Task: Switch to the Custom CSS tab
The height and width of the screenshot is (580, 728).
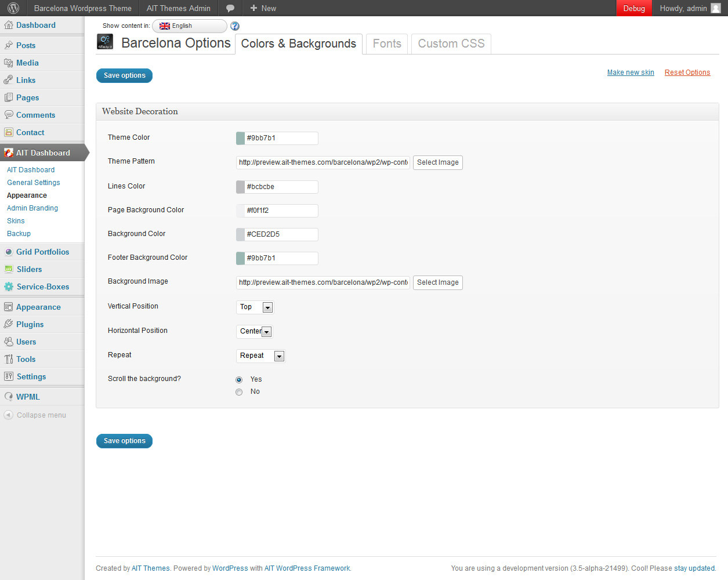Action: point(451,44)
